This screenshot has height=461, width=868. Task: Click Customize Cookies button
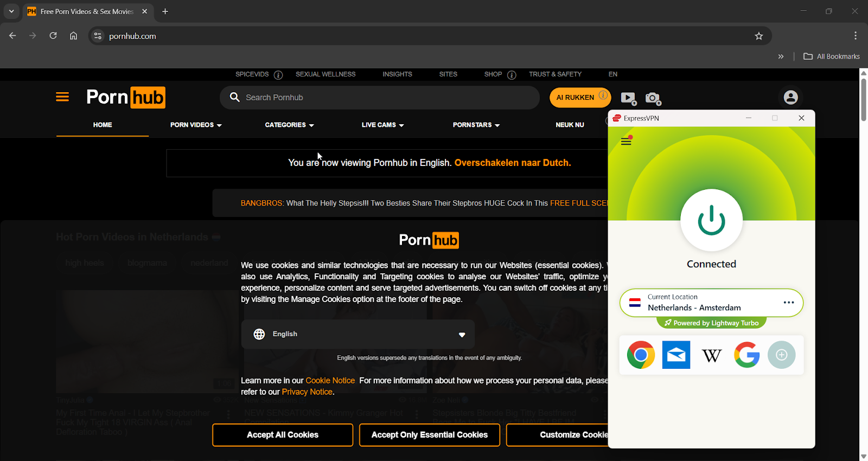tap(557, 435)
